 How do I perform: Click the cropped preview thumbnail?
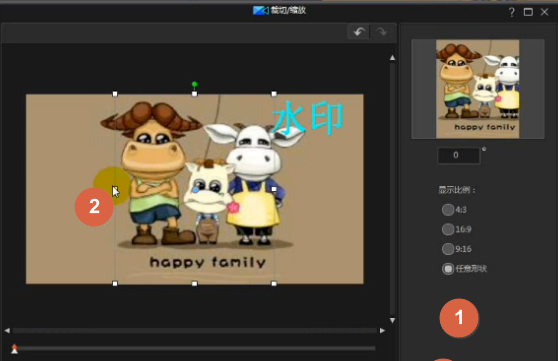(x=478, y=89)
